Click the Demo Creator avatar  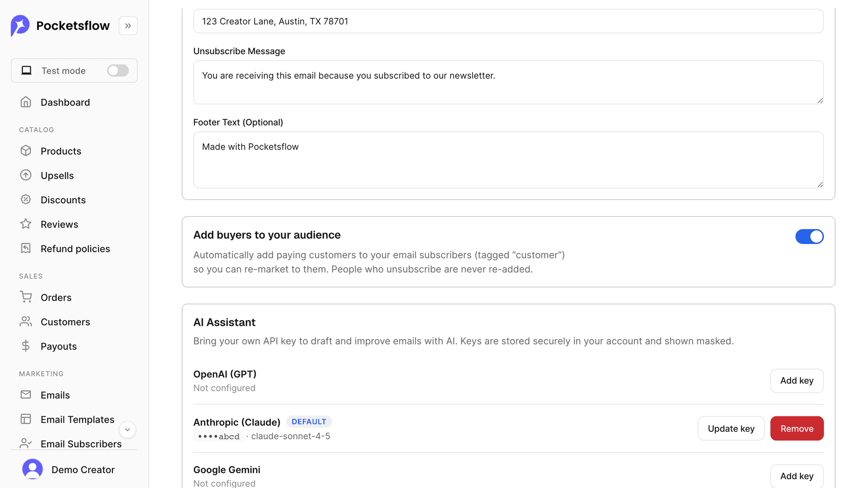pyautogui.click(x=33, y=469)
